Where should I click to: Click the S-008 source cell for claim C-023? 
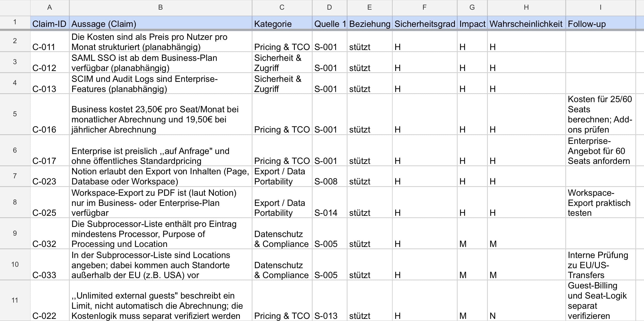[x=329, y=176]
